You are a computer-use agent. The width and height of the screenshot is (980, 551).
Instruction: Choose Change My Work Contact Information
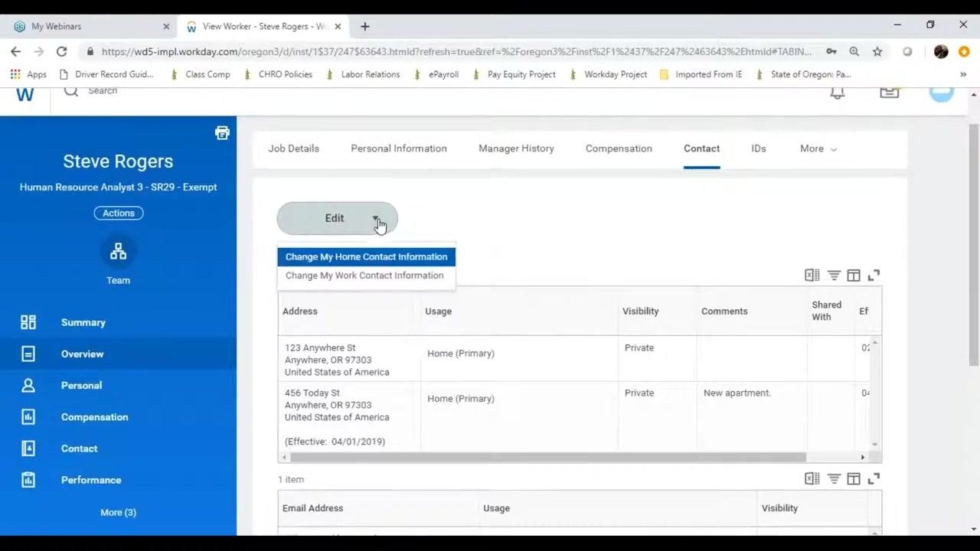coord(364,275)
